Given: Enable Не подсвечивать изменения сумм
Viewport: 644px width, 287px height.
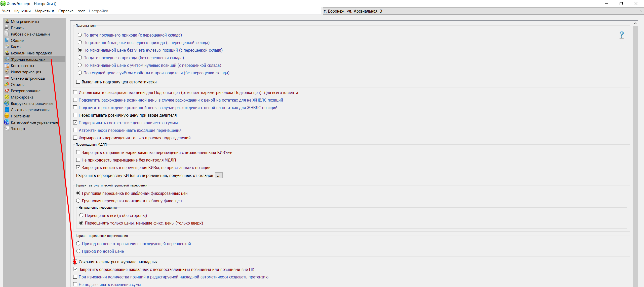Looking at the screenshot, I should coord(75,284).
